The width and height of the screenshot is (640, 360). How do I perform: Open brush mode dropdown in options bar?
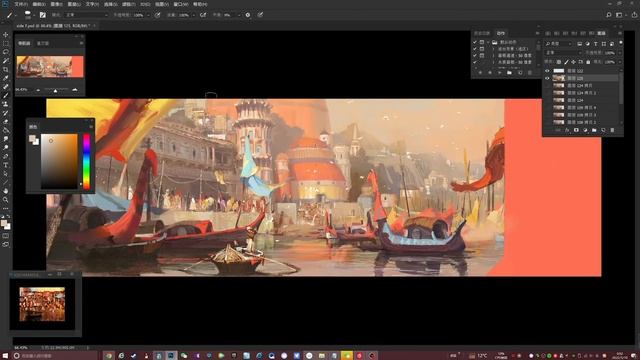(86, 15)
